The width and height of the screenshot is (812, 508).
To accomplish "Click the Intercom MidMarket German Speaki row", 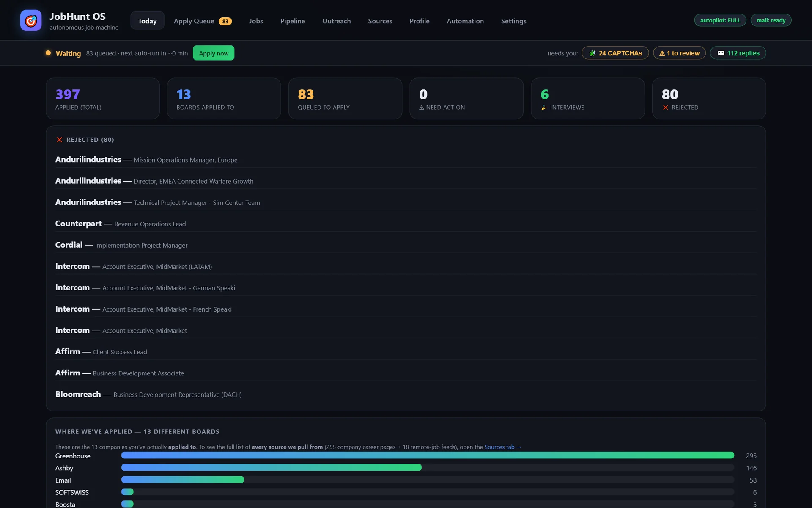I will click(x=406, y=287).
